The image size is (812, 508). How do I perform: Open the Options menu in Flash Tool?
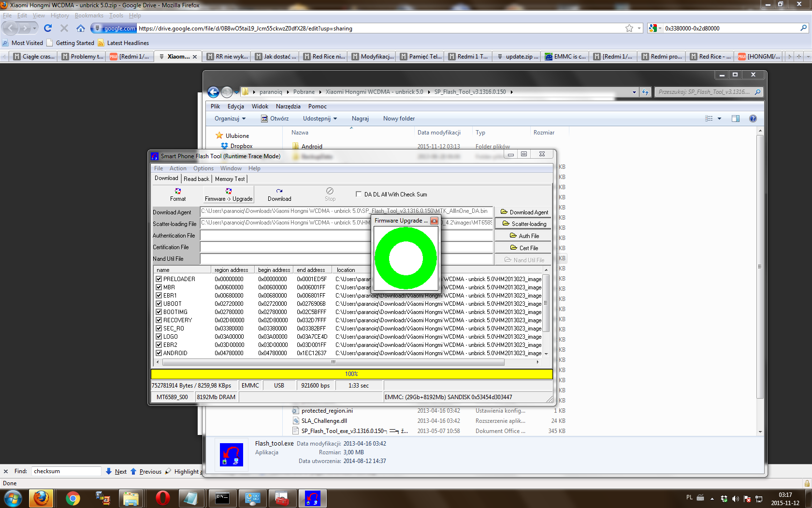pyautogui.click(x=203, y=168)
